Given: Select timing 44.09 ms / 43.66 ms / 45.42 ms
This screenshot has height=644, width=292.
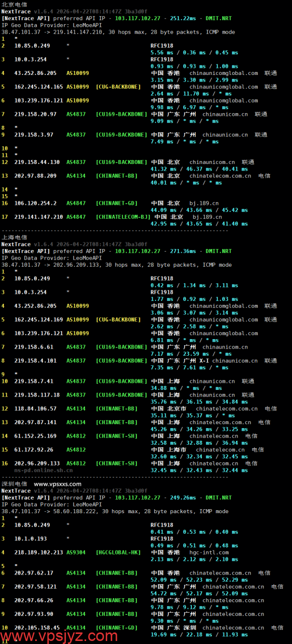Looking at the screenshot, I should [199, 210].
